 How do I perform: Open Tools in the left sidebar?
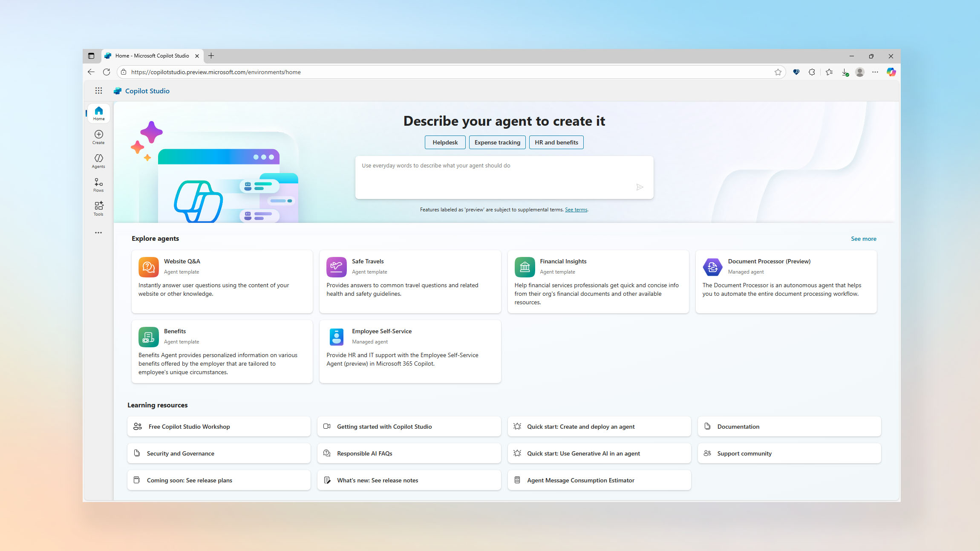coord(98,209)
